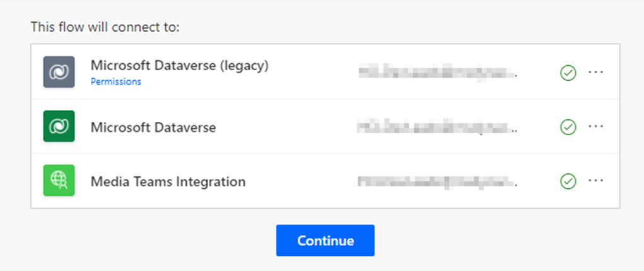Image resolution: width=644 pixels, height=271 pixels.
Task: Click the green Microsoft Dataverse connector icon
Action: pos(59,126)
